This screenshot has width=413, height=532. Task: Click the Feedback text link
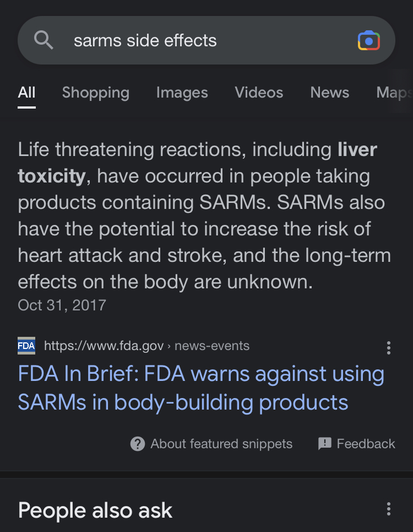coord(366,444)
